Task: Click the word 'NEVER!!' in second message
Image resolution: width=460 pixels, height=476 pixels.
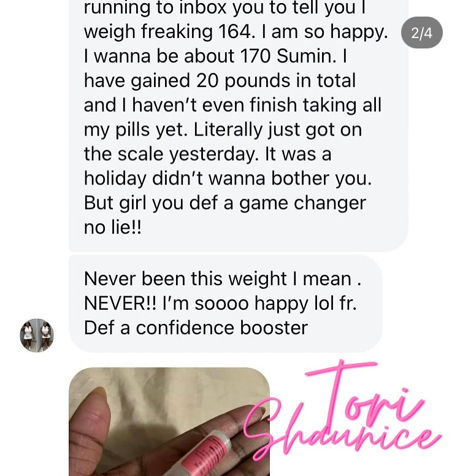Action: pos(120,303)
